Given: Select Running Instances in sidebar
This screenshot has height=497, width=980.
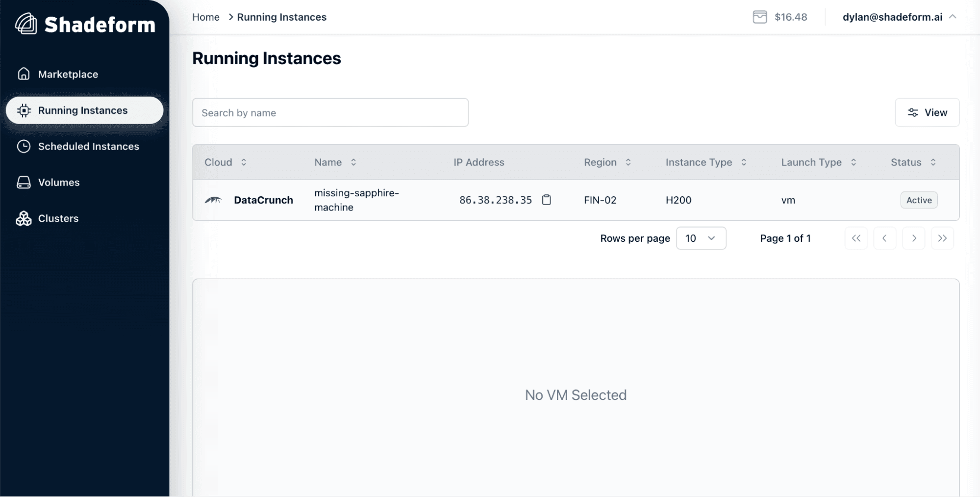Looking at the screenshot, I should click(x=84, y=110).
